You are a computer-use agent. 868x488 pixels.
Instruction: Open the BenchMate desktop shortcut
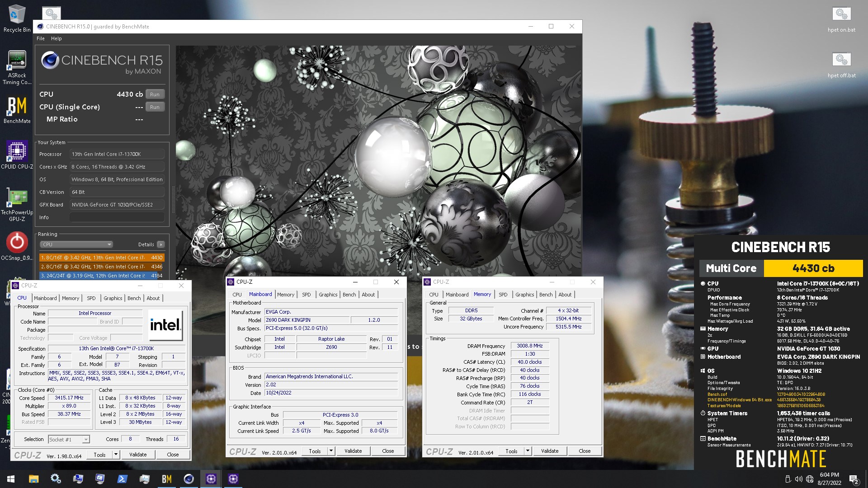point(17,110)
